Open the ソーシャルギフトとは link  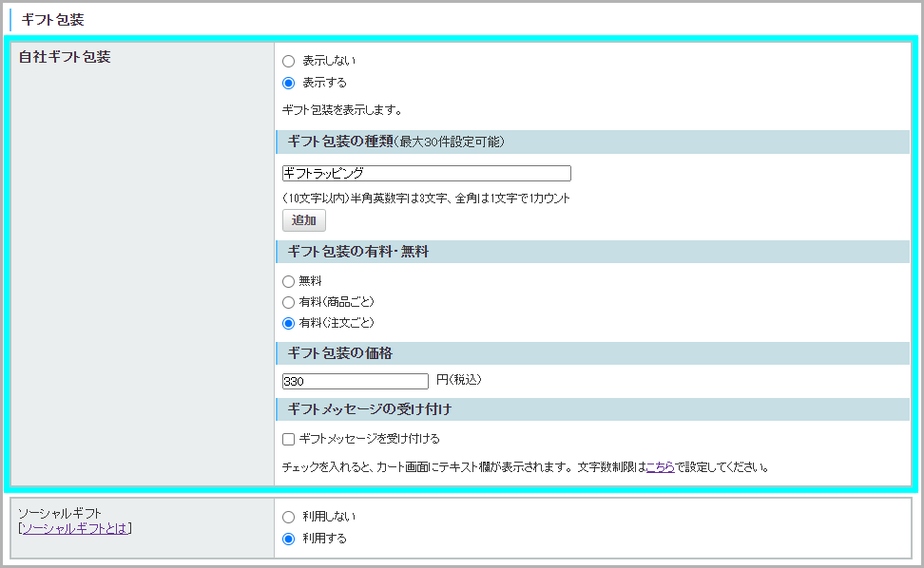(x=75, y=528)
